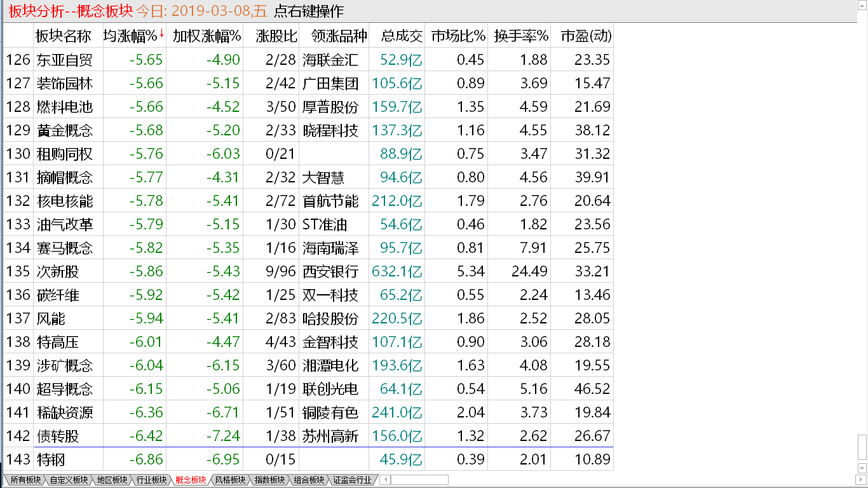
Task: Click leading stock 双一科技
Action: [330, 295]
